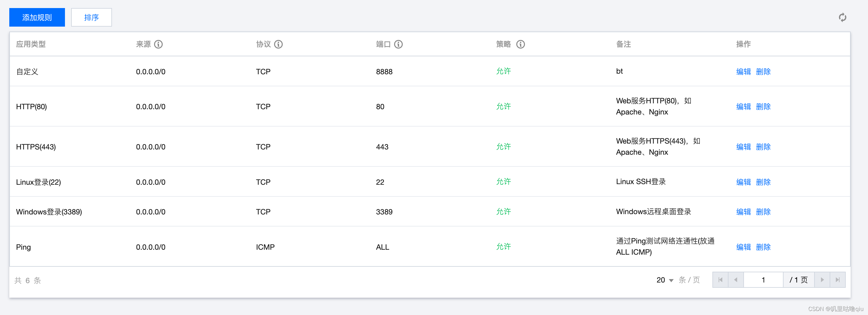Click the 应用类型 column header
The width and height of the screenshot is (868, 315).
point(31,44)
